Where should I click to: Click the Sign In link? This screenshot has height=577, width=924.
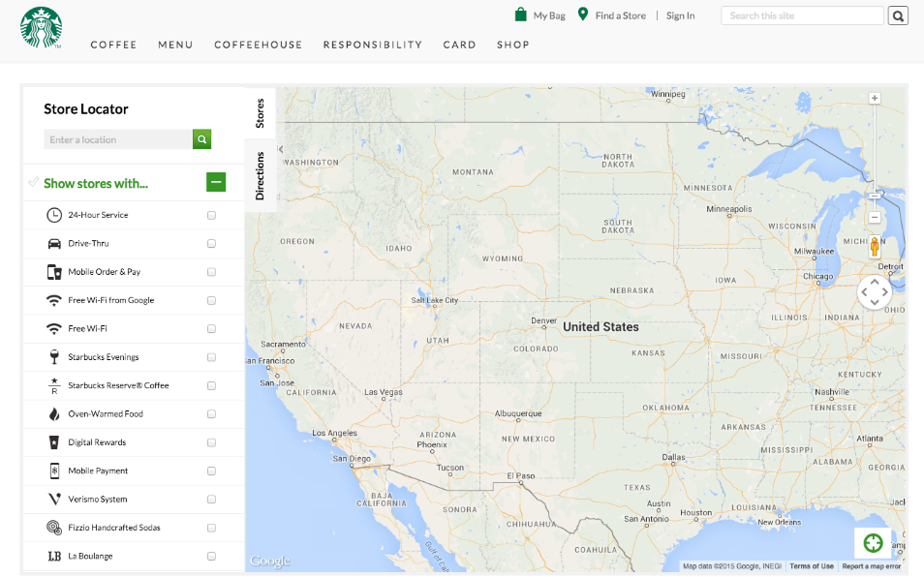681,15
